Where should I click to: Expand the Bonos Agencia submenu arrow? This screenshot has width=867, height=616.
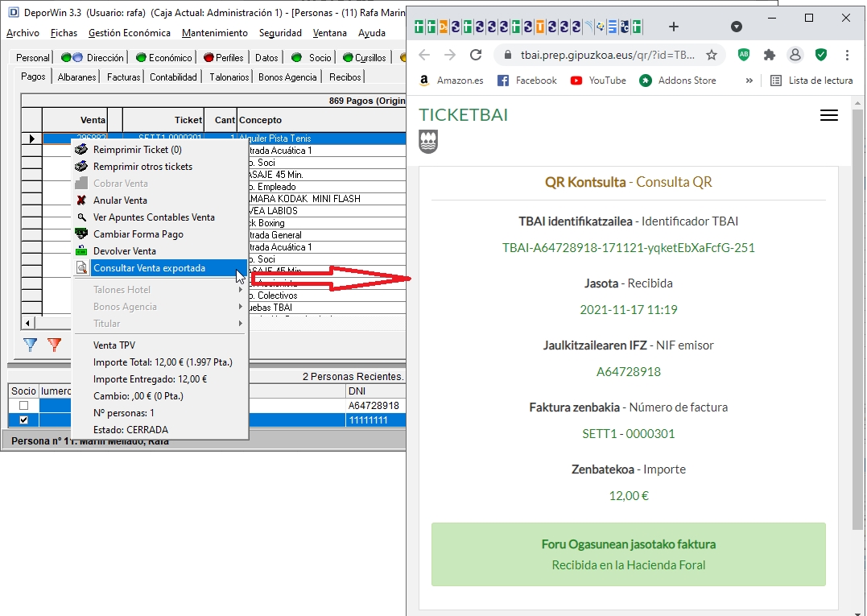click(241, 307)
